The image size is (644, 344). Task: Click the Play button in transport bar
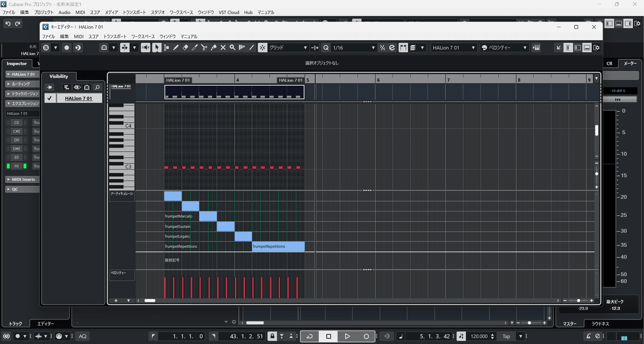point(347,336)
